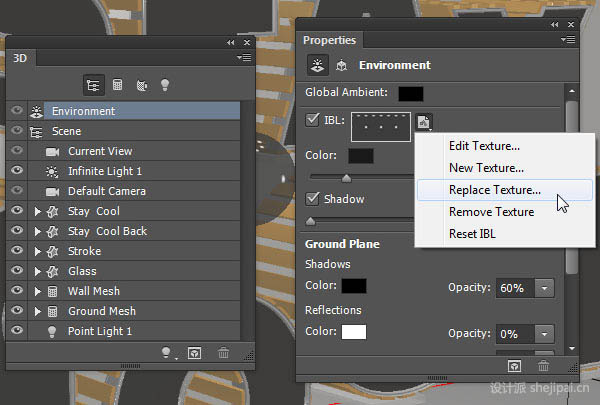This screenshot has height=405, width=600.
Task: Toggle the Environment eye icon
Action: (x=17, y=110)
